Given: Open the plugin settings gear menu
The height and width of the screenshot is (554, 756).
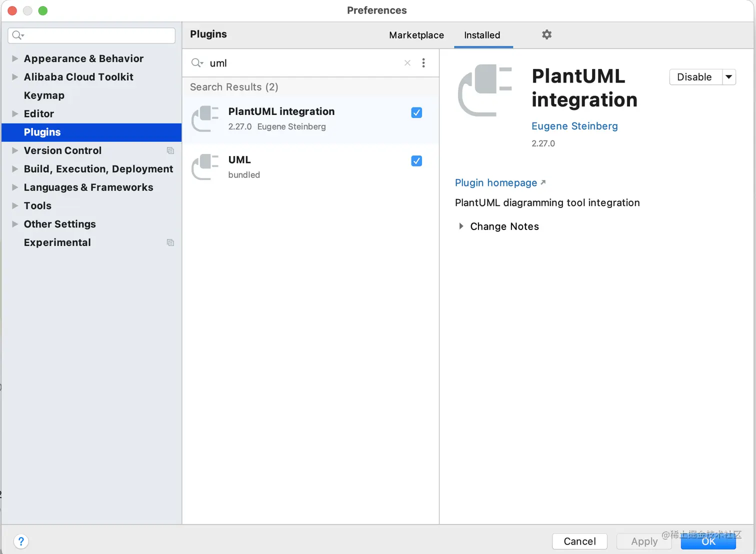Looking at the screenshot, I should click(x=546, y=34).
